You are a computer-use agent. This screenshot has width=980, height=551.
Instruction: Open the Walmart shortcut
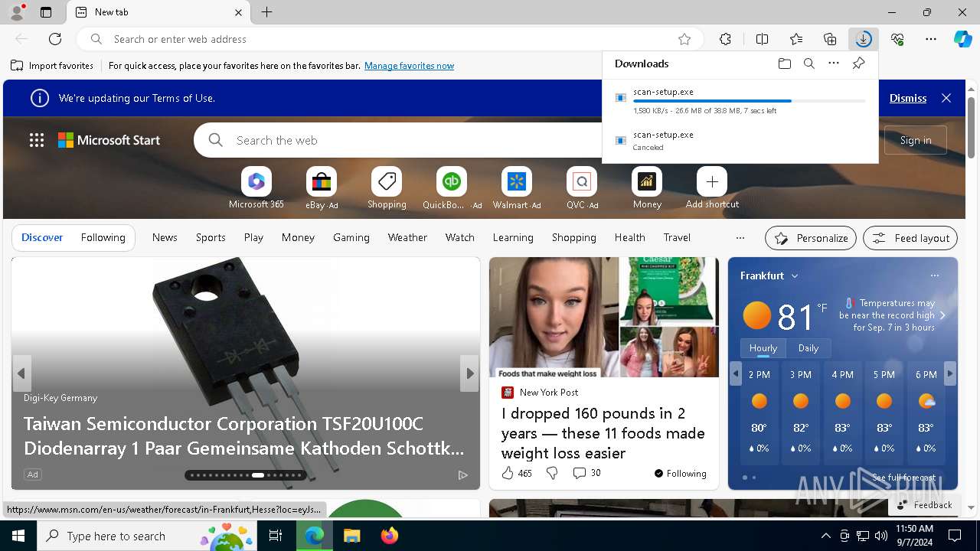(x=517, y=187)
